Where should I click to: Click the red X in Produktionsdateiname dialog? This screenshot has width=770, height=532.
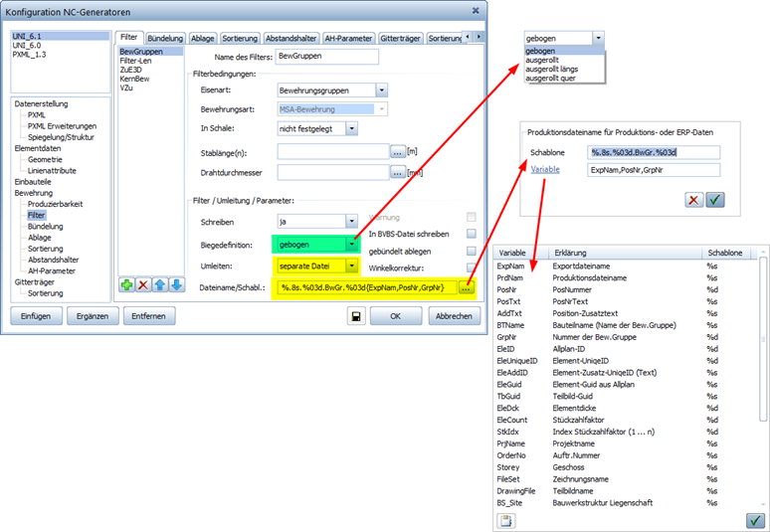click(x=693, y=200)
